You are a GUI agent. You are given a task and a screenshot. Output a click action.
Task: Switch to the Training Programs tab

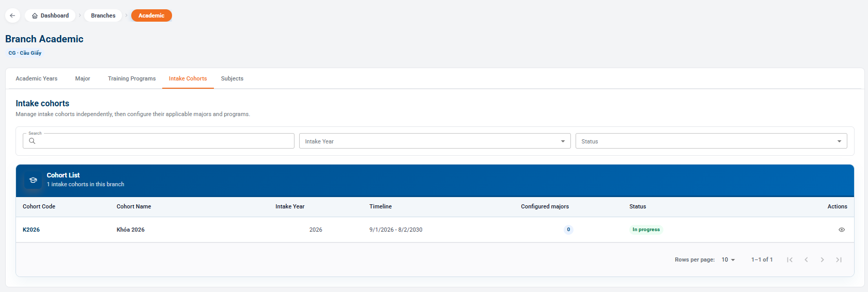(x=132, y=78)
